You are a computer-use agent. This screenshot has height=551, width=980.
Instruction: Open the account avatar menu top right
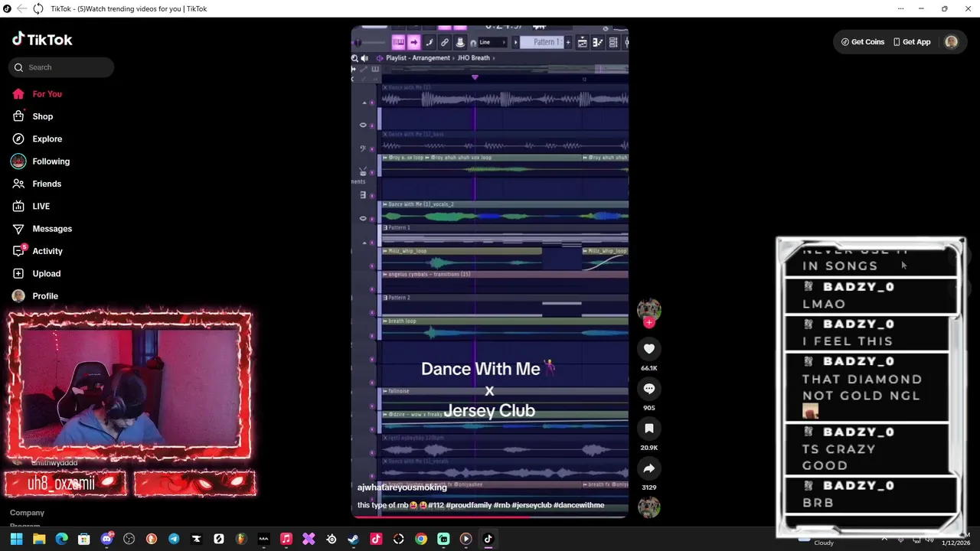pyautogui.click(x=951, y=42)
